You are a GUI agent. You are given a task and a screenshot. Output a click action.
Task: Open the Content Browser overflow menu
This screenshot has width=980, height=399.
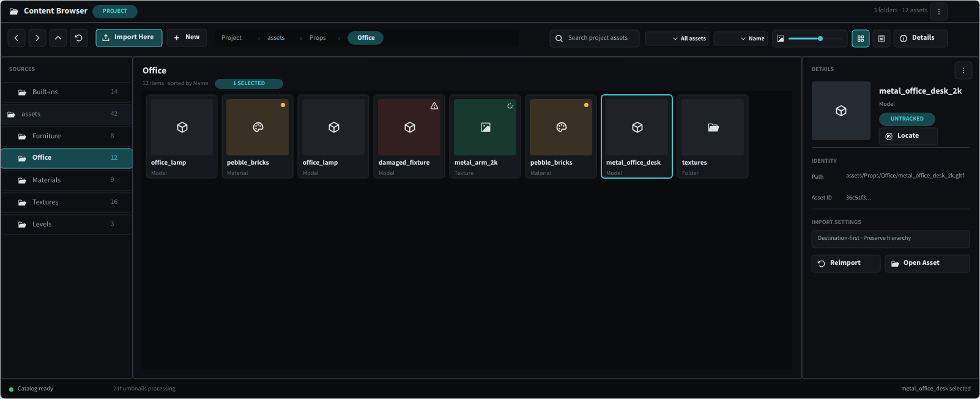click(939, 11)
